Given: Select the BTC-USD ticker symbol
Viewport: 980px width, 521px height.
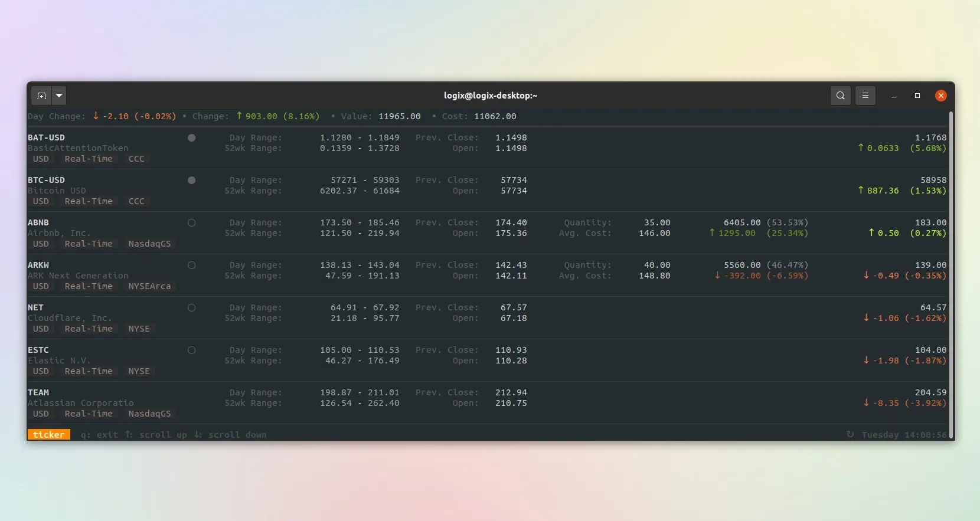Looking at the screenshot, I should pos(46,181).
